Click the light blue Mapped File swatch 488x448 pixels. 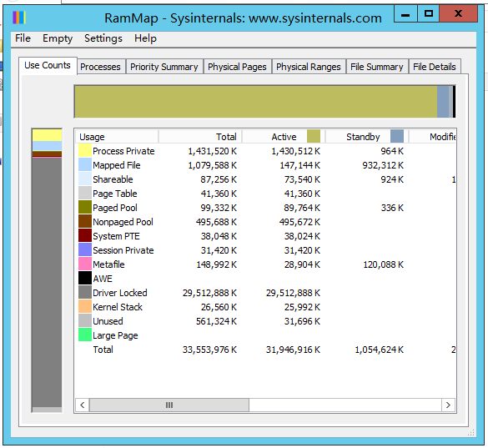click(x=84, y=164)
